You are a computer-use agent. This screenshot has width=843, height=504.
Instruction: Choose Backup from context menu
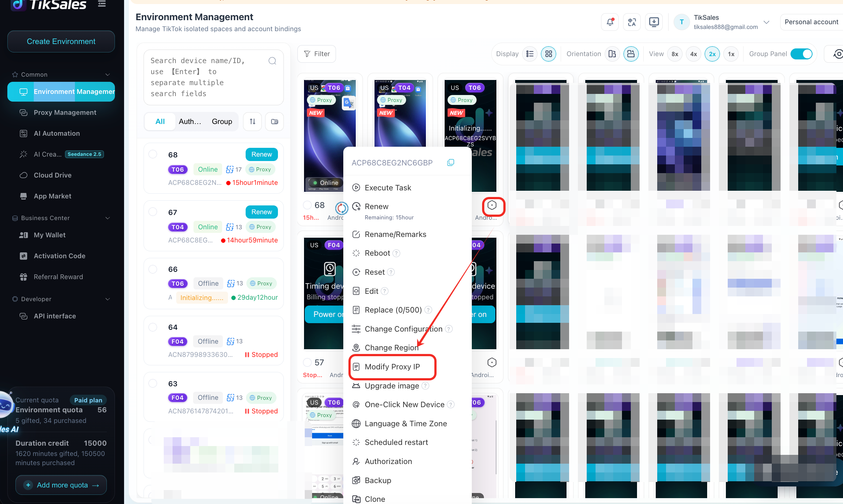[408, 481]
